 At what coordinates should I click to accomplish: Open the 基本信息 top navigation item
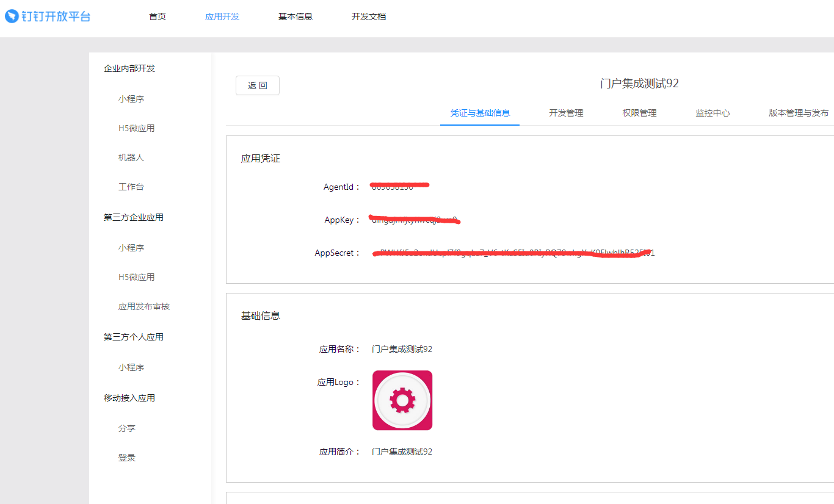[x=296, y=16]
